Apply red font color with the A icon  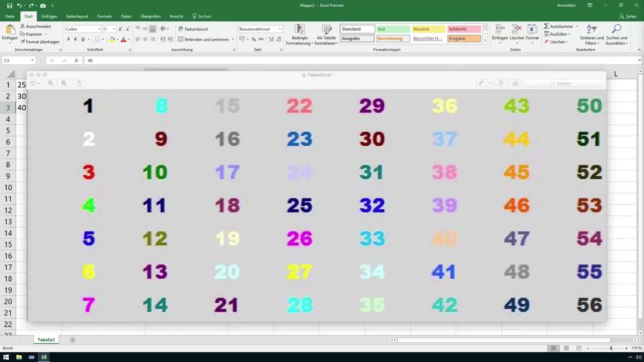[x=123, y=39]
